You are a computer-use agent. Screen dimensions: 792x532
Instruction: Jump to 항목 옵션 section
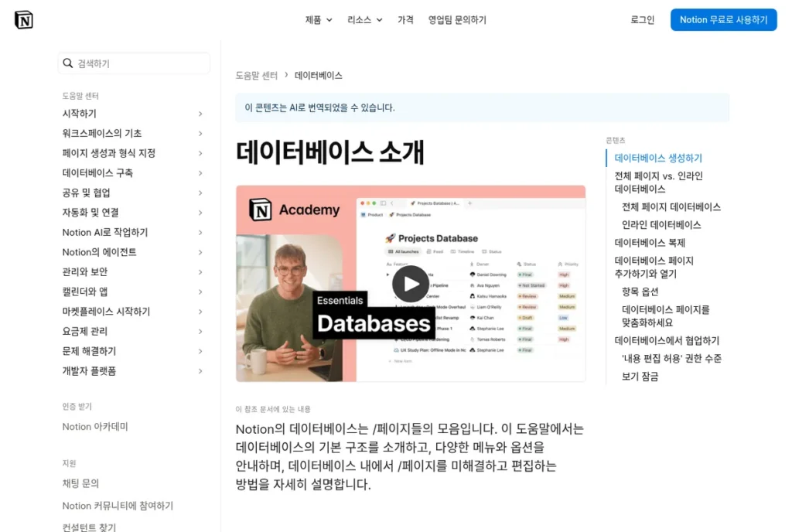pos(640,292)
